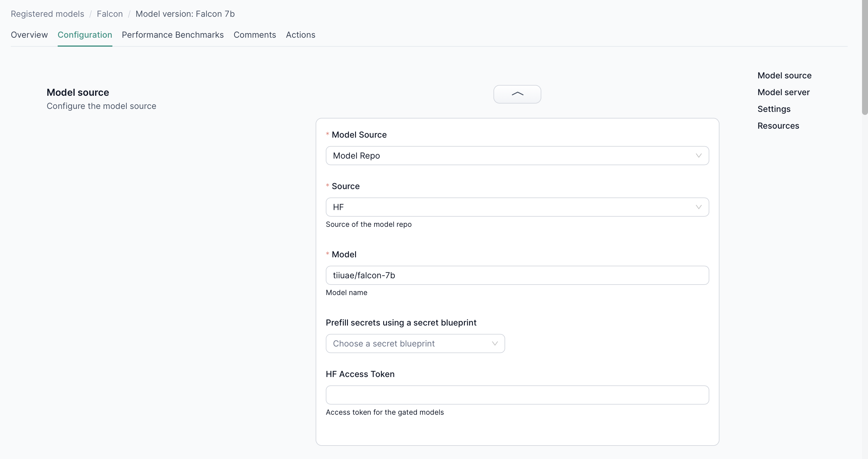This screenshot has height=459, width=868.
Task: Collapse the Model source section chevron
Action: click(517, 94)
